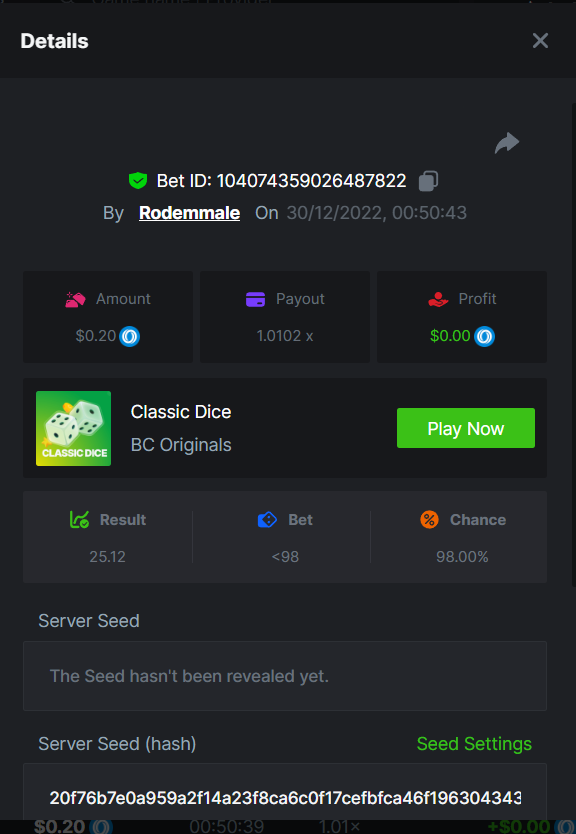Copy the Bet ID with the copy icon
576x834 pixels.
coord(428,181)
